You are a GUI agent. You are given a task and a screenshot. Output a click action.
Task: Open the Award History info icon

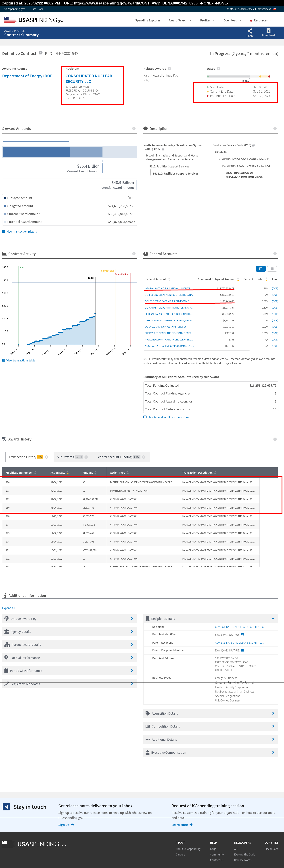[275, 439]
